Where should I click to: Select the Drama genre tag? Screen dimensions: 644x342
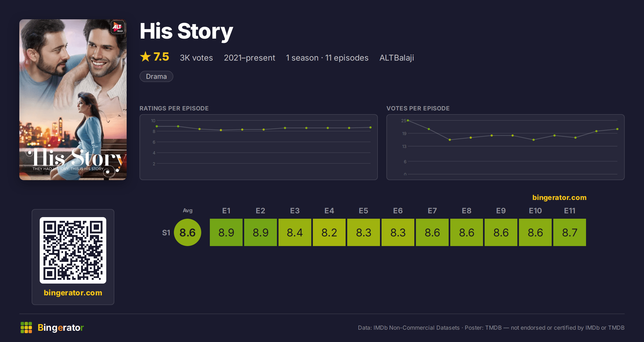(156, 76)
